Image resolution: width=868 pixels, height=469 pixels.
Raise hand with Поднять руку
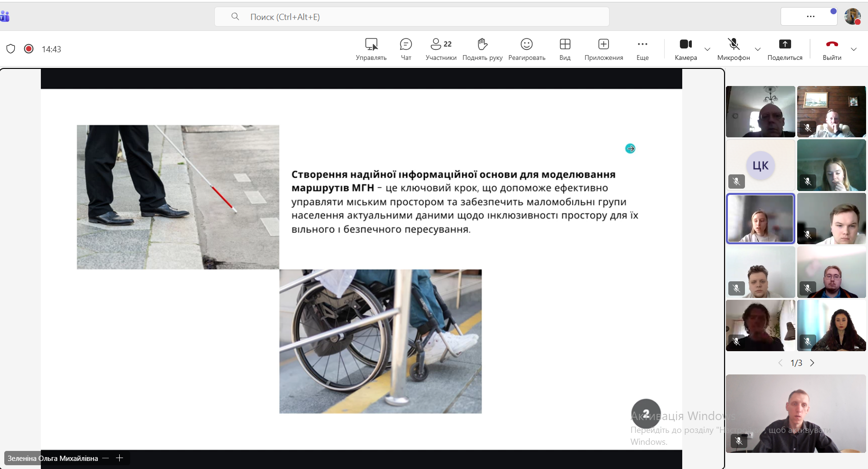(482, 49)
